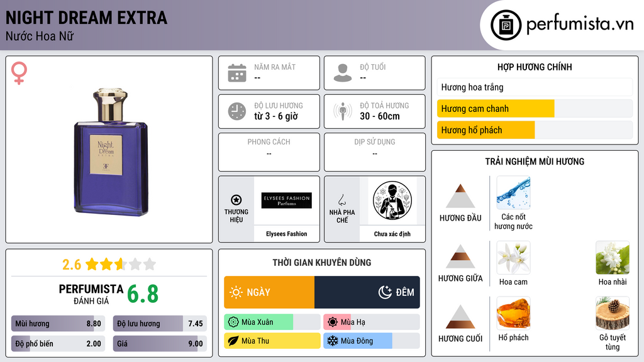Click the Hương hổ phách accord bar
This screenshot has height=362, width=644.
click(x=535, y=130)
